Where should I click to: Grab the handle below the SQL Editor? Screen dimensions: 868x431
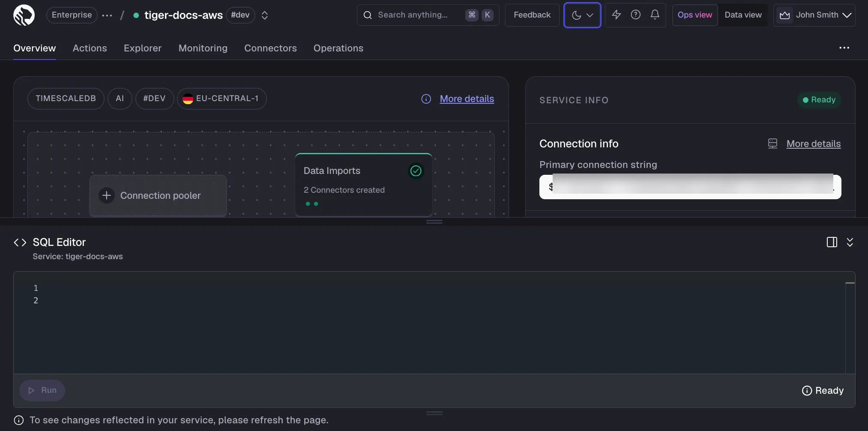coord(434,413)
